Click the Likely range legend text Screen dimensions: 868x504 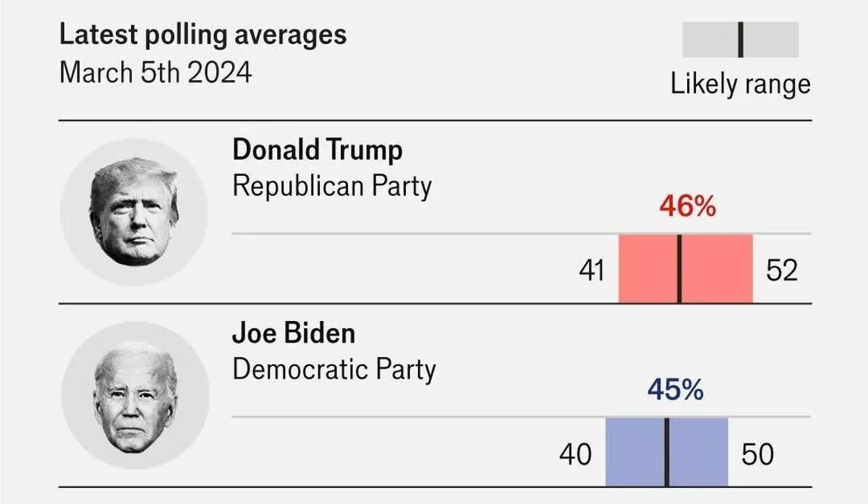(x=741, y=85)
